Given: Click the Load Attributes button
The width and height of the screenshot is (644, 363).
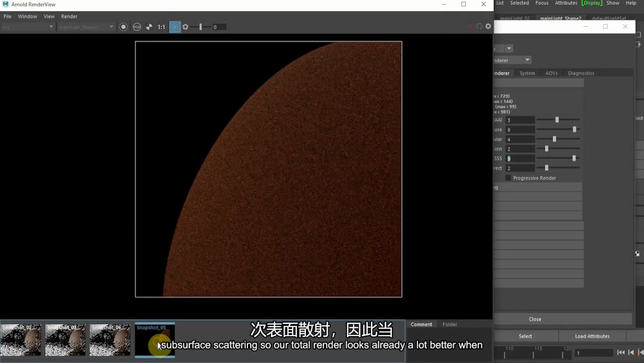Looking at the screenshot, I should click(x=592, y=336).
